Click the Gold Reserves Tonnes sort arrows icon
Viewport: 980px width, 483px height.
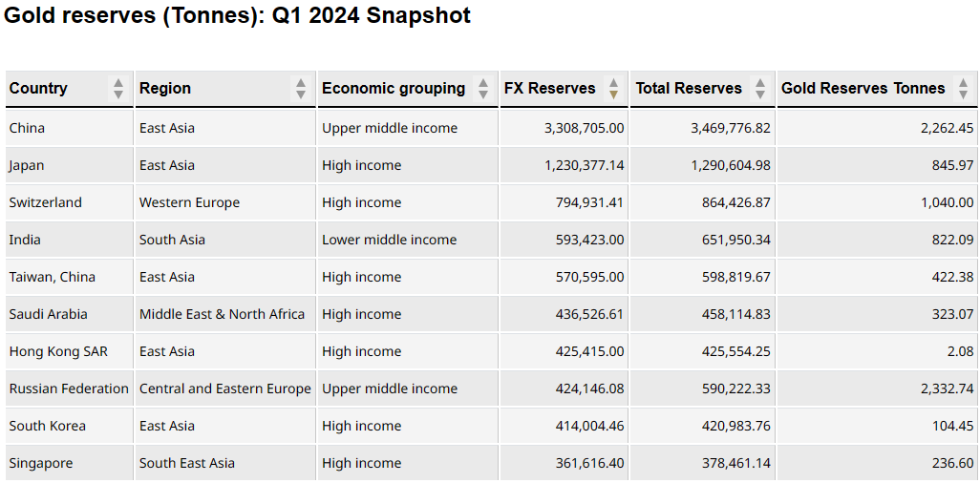coord(963,89)
